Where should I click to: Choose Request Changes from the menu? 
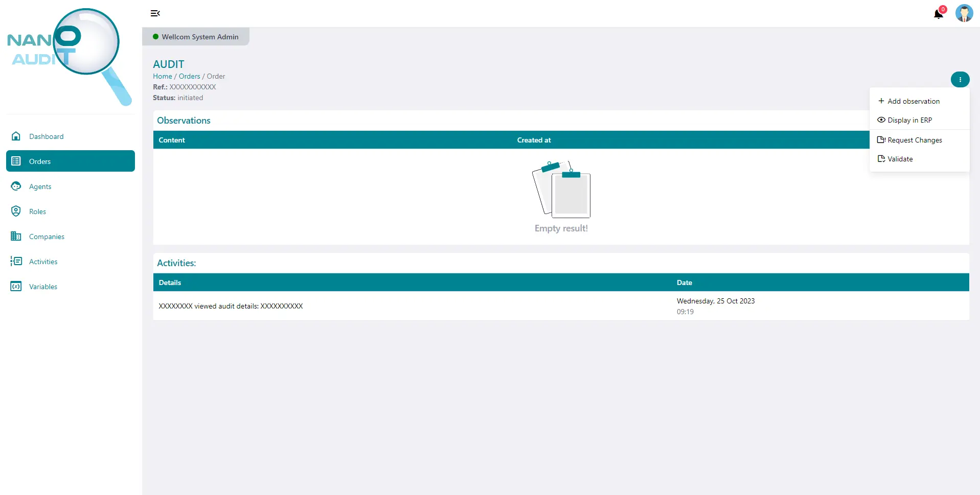[x=915, y=139]
